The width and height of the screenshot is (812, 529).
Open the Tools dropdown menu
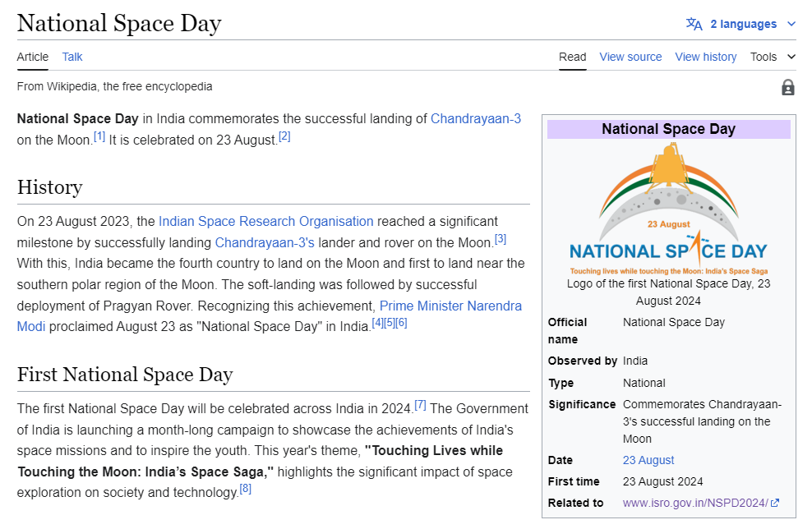point(773,57)
